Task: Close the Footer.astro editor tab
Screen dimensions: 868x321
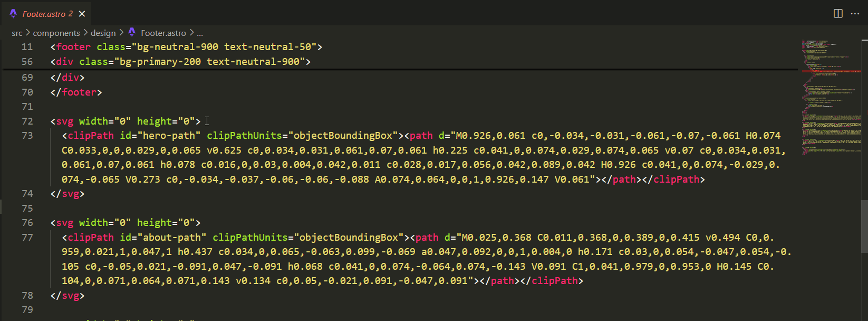Action: (x=82, y=14)
